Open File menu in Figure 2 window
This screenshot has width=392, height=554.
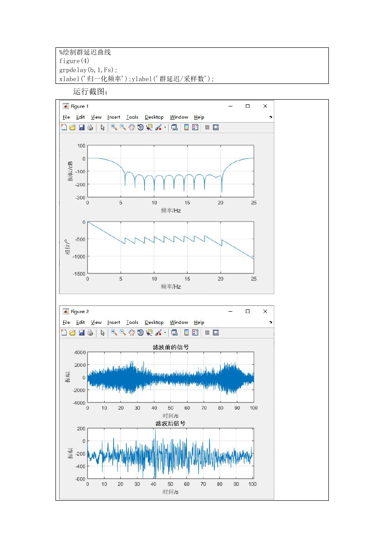point(66,323)
